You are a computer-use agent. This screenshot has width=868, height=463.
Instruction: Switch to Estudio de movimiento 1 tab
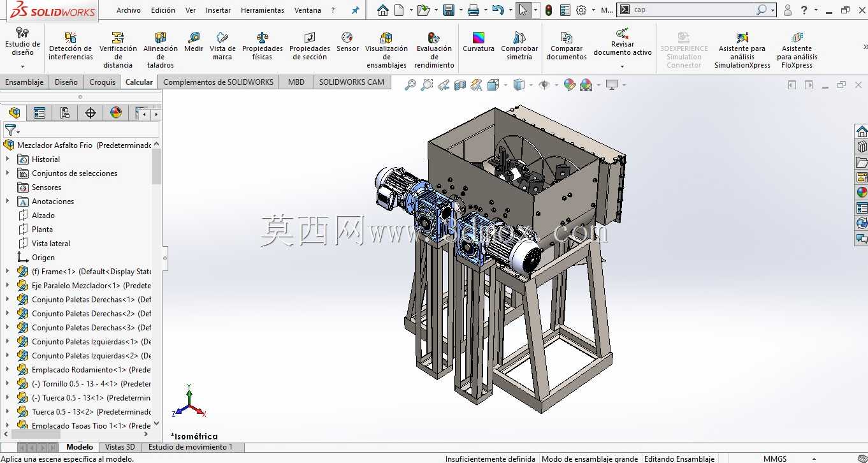click(191, 447)
